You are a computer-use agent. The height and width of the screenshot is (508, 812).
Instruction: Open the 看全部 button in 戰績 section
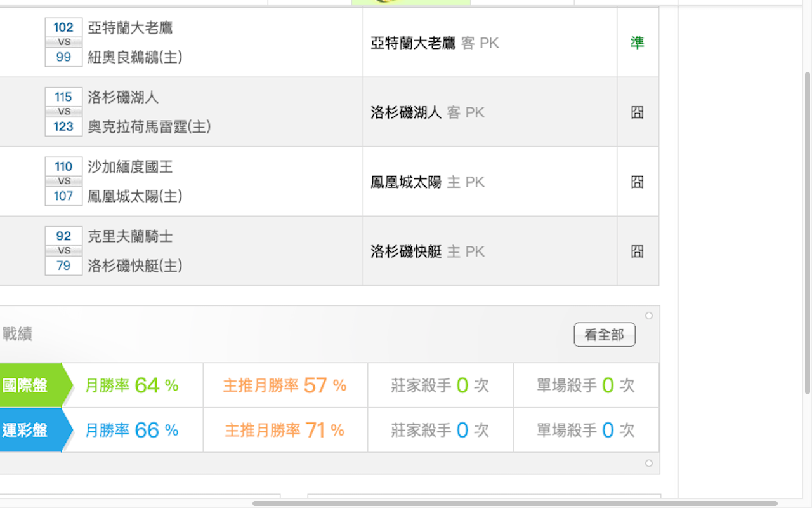pyautogui.click(x=604, y=335)
